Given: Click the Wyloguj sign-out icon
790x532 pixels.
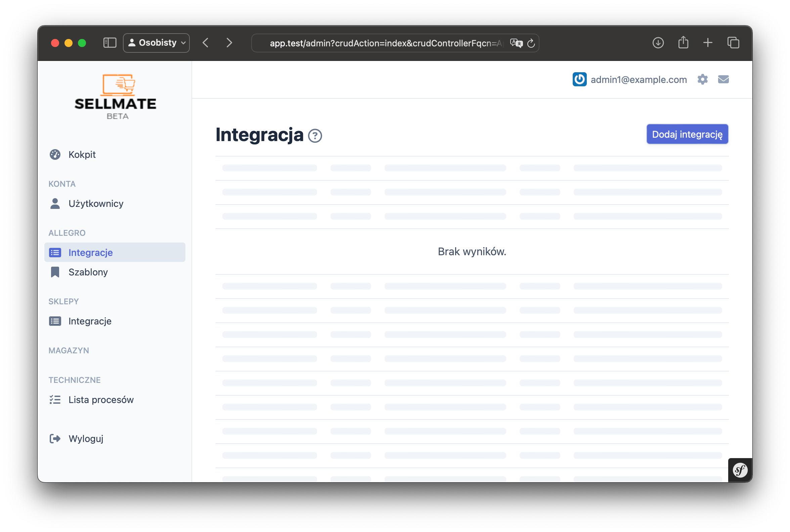Looking at the screenshot, I should [x=55, y=439].
